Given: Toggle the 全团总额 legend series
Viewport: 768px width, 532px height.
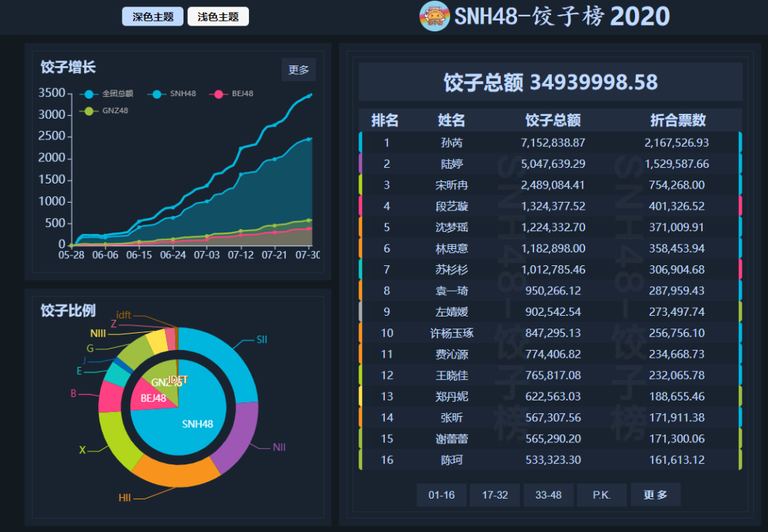Looking at the screenshot, I should (x=107, y=94).
